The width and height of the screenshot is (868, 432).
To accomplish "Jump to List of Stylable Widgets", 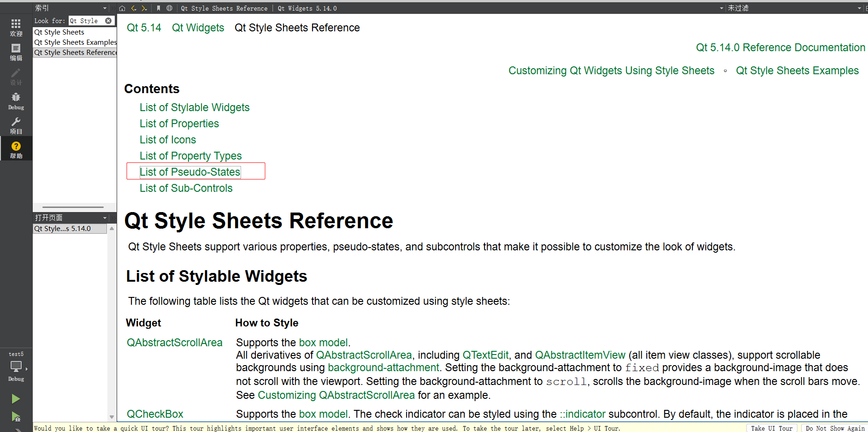I will (x=195, y=107).
